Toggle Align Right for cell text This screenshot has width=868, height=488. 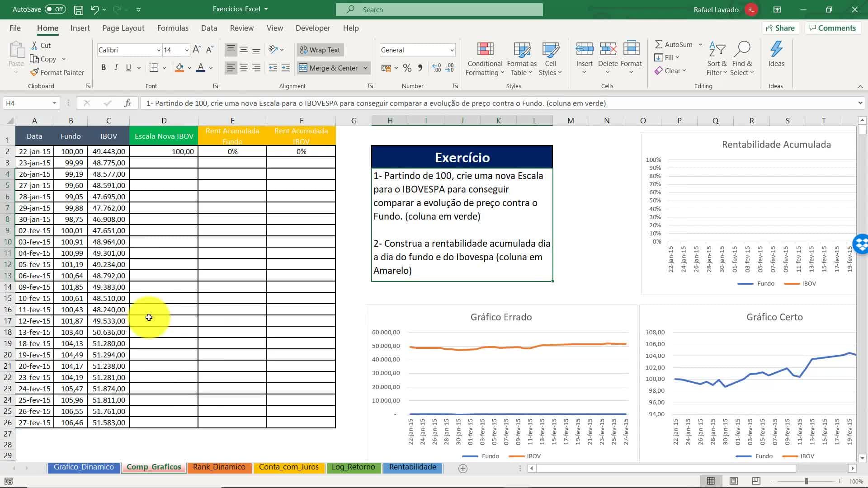(x=256, y=68)
